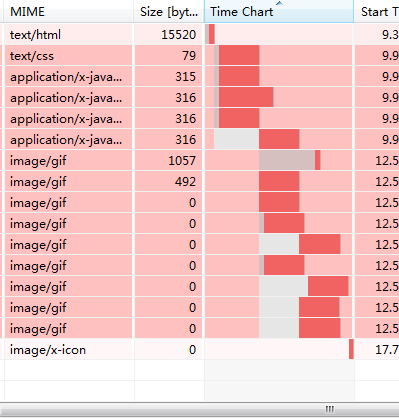This screenshot has width=399, height=418.
Task: Click the size value 79
Action: (189, 56)
